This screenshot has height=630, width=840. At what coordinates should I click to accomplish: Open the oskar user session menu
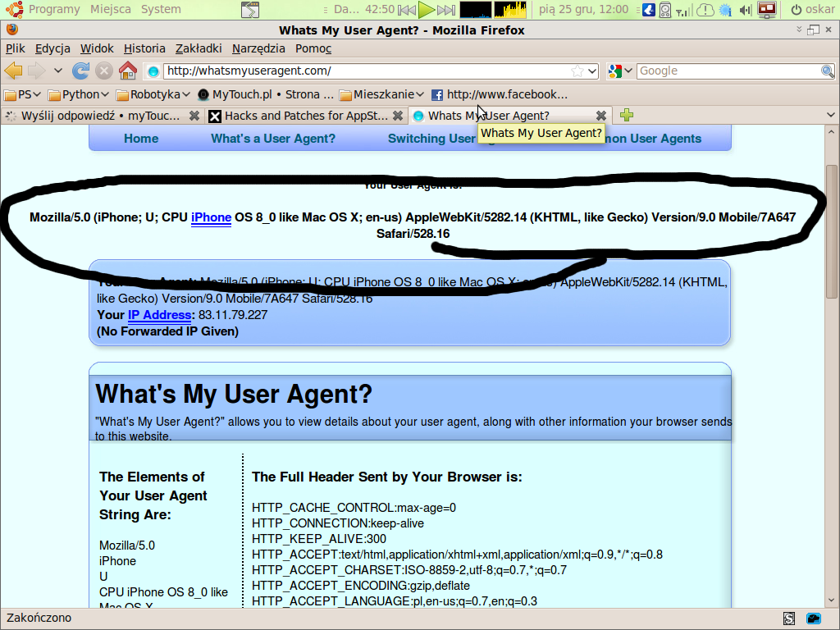(x=813, y=9)
